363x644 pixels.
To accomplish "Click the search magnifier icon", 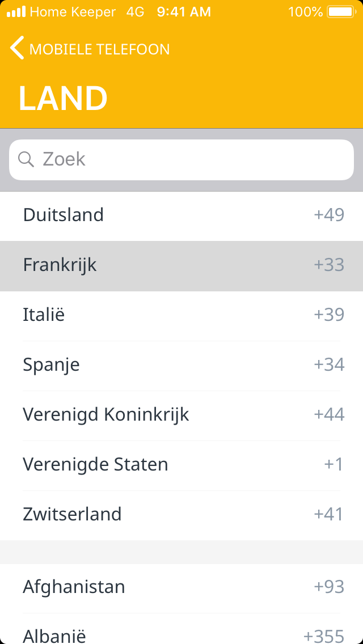I will pyautogui.click(x=26, y=159).
